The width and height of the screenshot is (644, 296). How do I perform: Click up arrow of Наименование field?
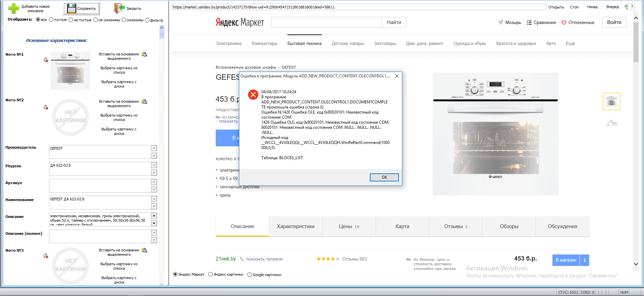154,199
